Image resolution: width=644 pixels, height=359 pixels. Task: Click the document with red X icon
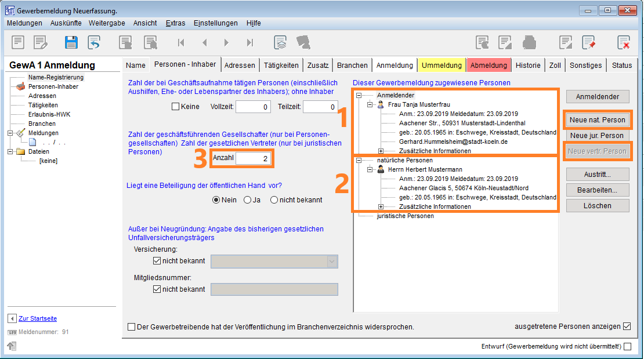[624, 42]
